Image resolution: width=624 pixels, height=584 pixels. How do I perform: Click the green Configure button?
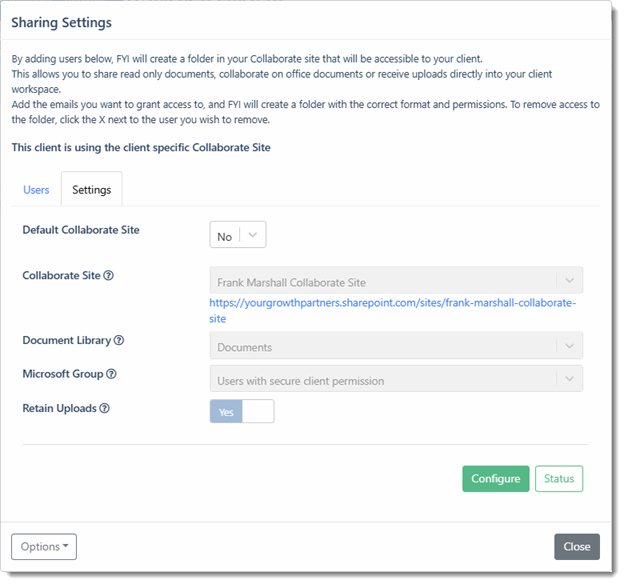(496, 479)
